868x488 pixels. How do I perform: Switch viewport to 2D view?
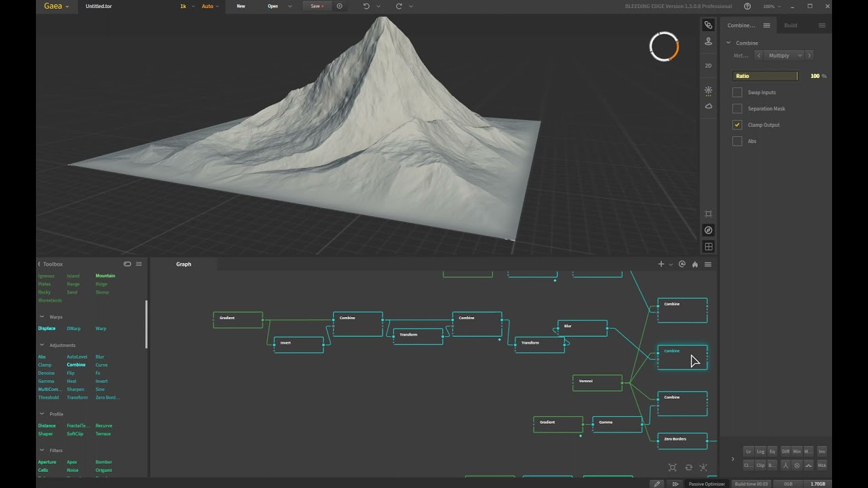(x=708, y=66)
